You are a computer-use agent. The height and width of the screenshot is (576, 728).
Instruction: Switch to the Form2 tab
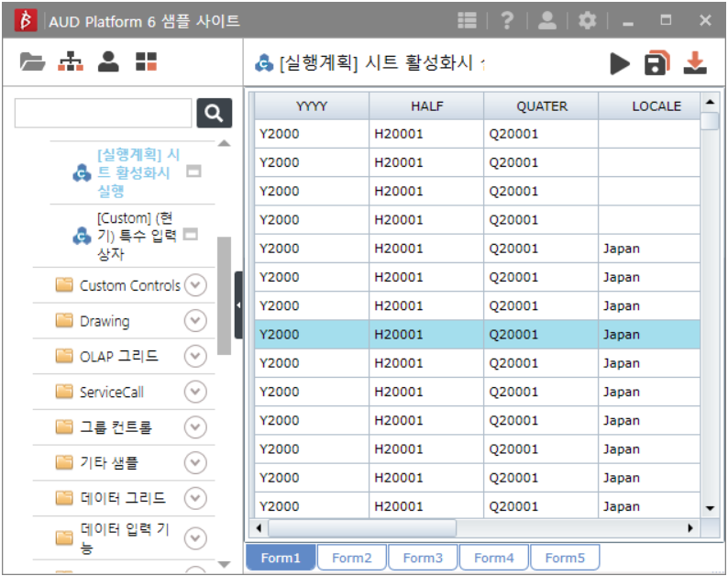[x=352, y=558]
